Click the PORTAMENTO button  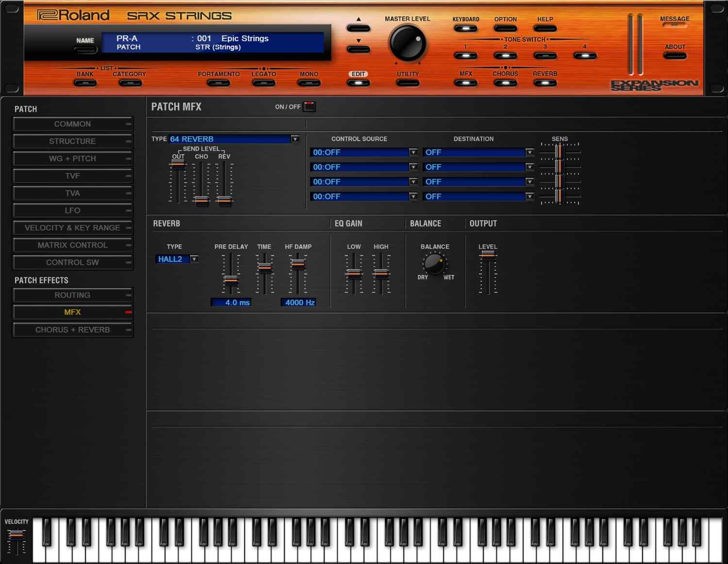click(x=218, y=82)
